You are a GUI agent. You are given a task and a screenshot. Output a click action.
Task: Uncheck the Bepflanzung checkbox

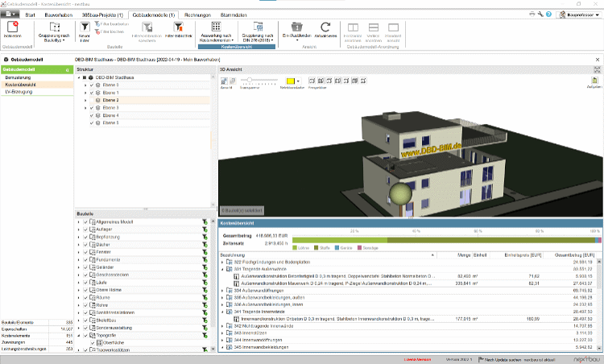86,238
